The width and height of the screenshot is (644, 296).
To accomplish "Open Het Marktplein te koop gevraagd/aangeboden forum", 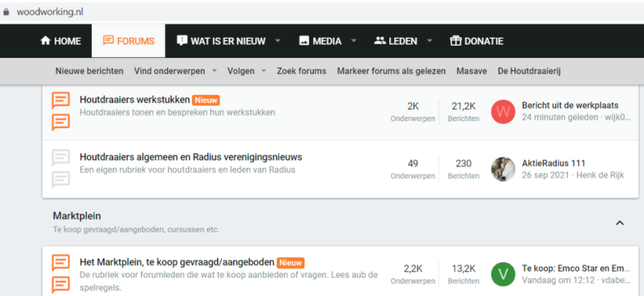I will [177, 262].
